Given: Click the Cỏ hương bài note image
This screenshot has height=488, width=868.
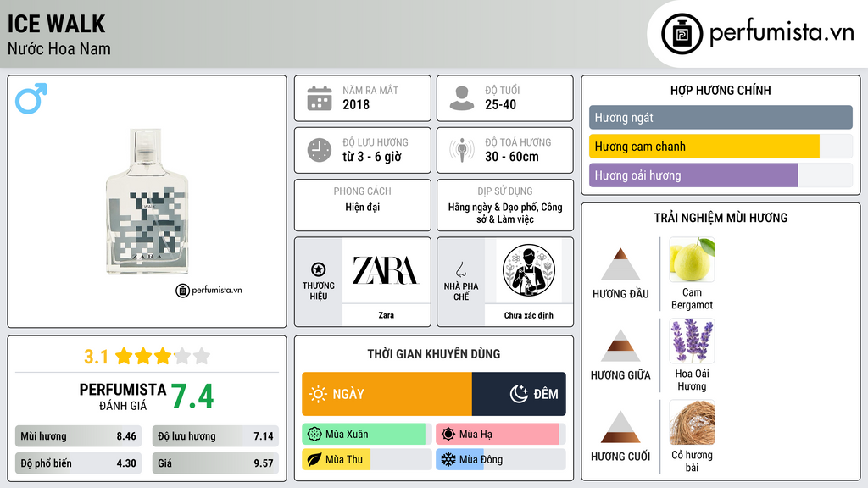Looking at the screenshot, I should click(692, 422).
